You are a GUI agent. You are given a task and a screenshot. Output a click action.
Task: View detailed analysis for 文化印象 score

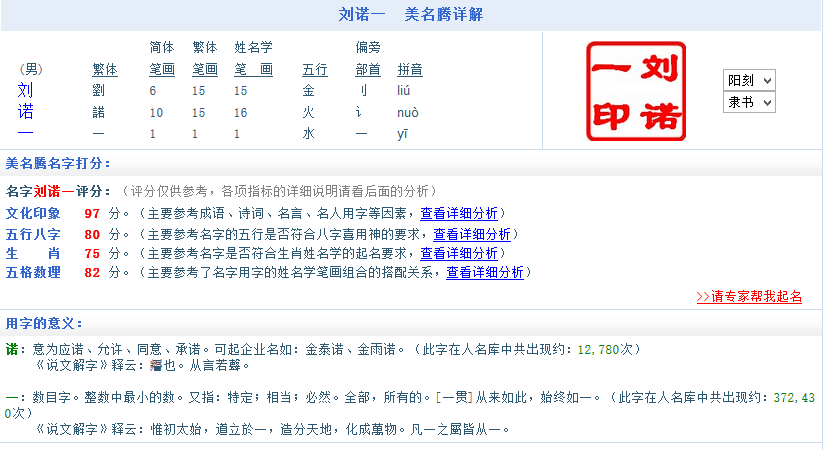coord(459,213)
